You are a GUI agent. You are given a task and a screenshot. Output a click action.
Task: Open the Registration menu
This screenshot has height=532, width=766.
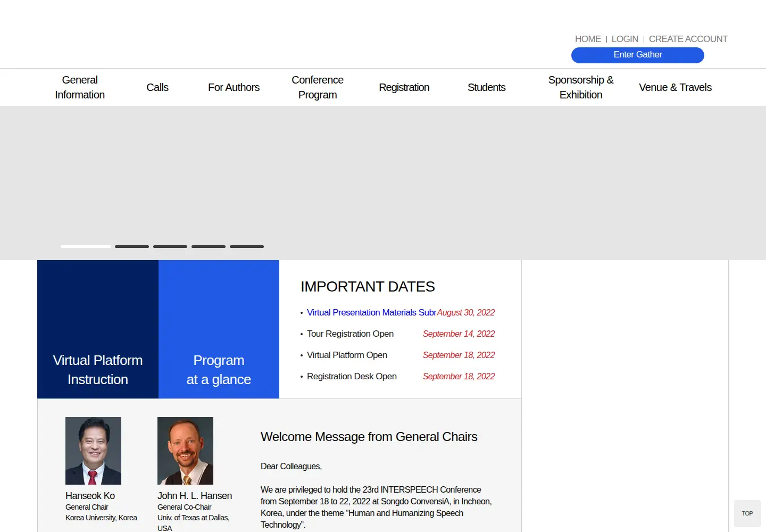pyautogui.click(x=404, y=87)
